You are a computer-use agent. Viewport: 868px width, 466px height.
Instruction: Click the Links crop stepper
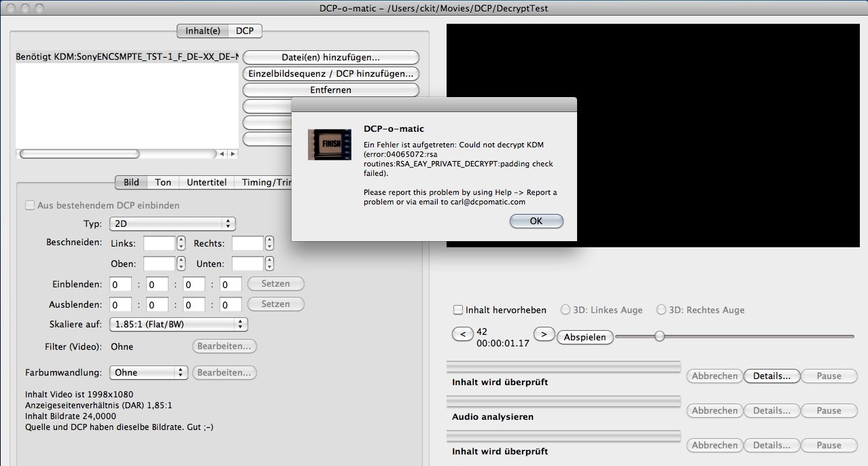181,243
